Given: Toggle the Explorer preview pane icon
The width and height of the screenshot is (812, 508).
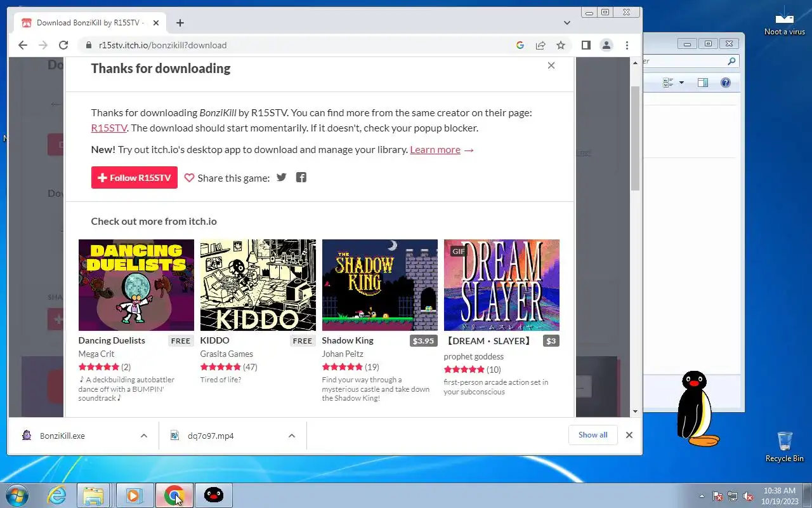Looking at the screenshot, I should (x=703, y=83).
